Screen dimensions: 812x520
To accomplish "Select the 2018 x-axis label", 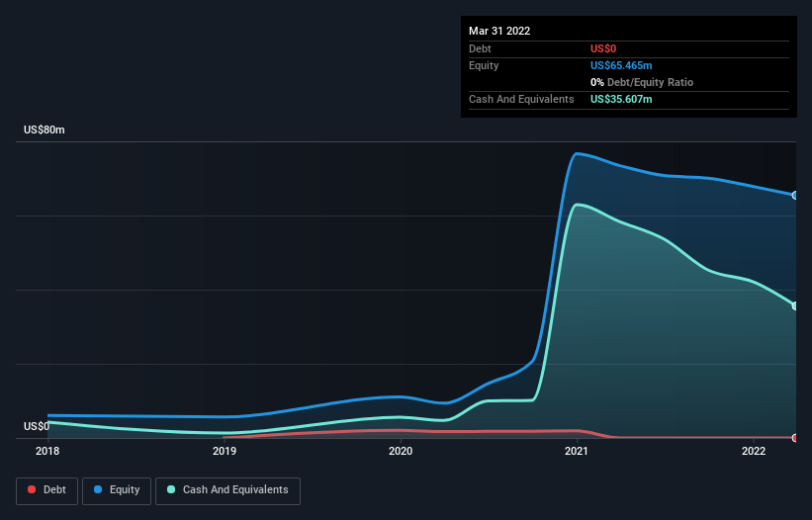I will point(47,451).
